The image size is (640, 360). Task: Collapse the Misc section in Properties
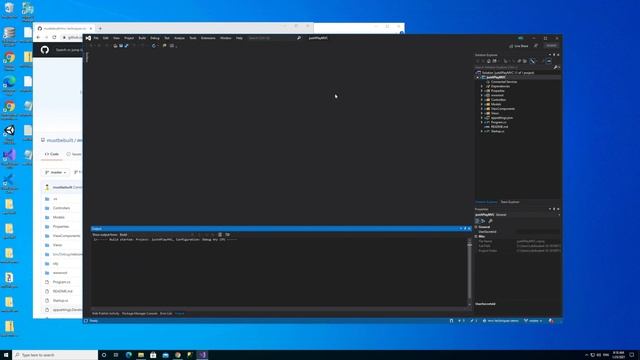[476, 236]
